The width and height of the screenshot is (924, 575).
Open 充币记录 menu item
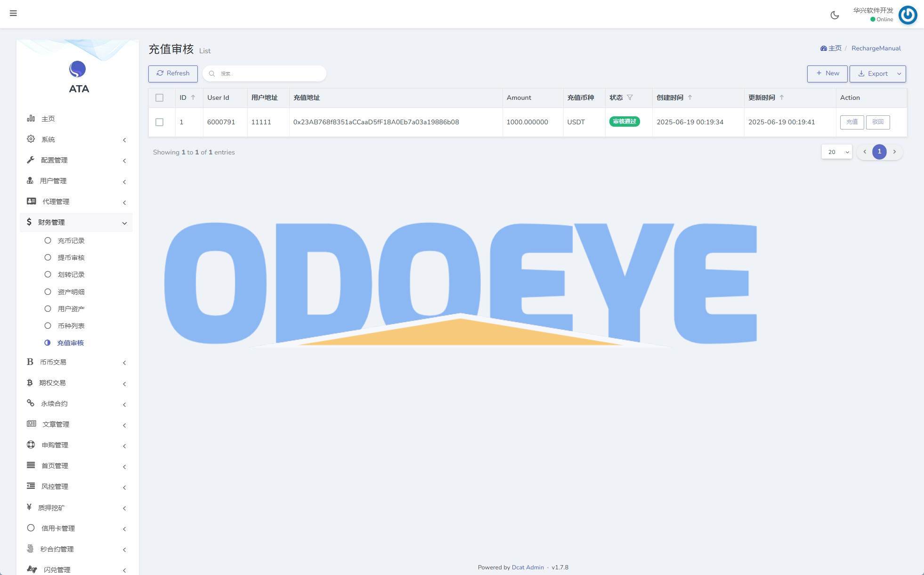(x=70, y=241)
